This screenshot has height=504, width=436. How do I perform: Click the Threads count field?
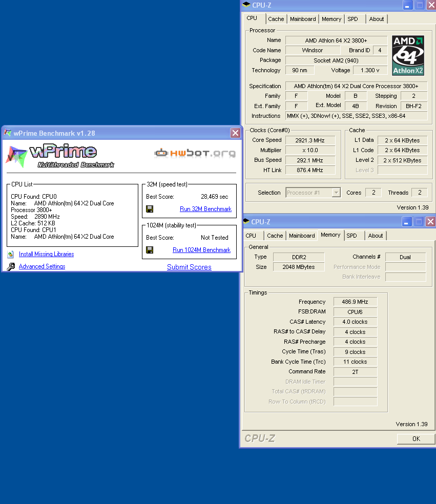click(x=419, y=193)
